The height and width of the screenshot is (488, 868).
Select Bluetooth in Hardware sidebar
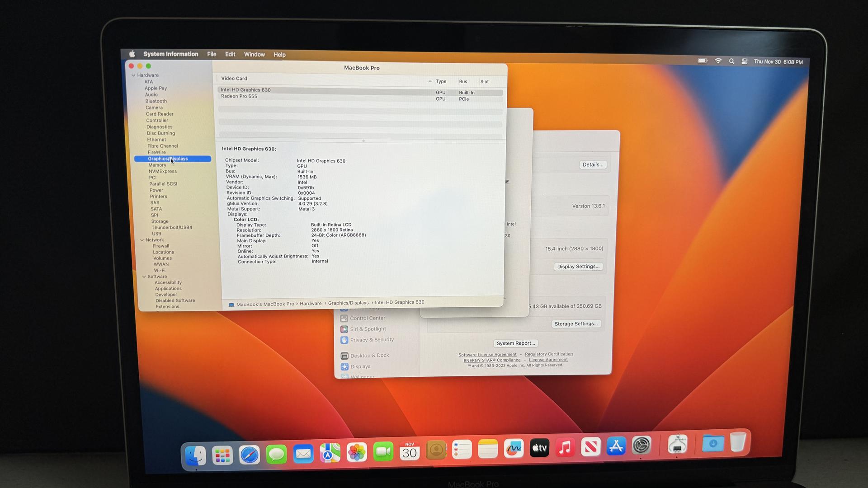[x=156, y=101]
